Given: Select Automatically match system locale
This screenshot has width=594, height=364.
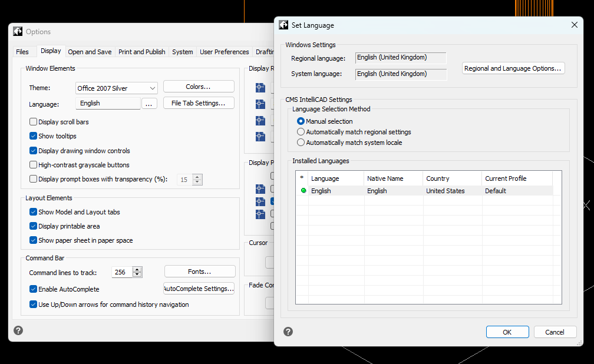Looking at the screenshot, I should (x=301, y=143).
